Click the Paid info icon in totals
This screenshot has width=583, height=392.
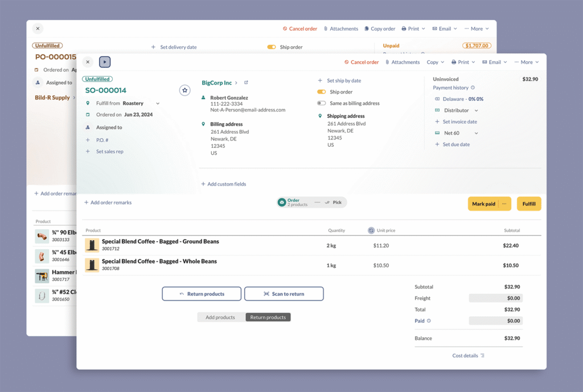(x=429, y=321)
